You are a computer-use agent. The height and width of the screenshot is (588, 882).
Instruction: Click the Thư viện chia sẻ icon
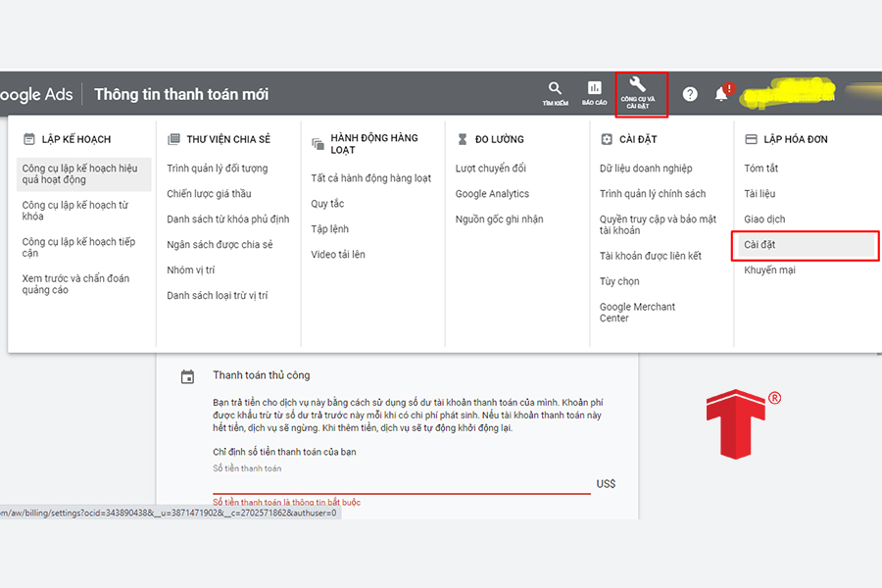click(x=173, y=139)
